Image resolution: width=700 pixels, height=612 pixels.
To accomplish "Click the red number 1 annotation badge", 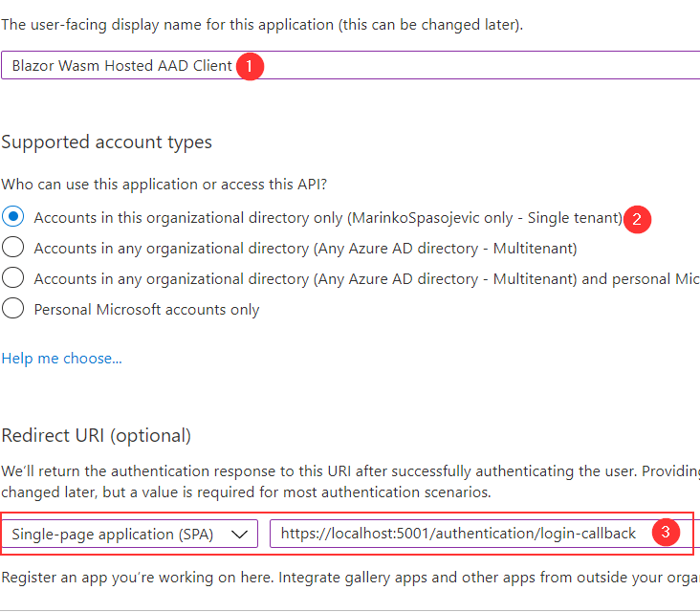I will click(x=249, y=67).
